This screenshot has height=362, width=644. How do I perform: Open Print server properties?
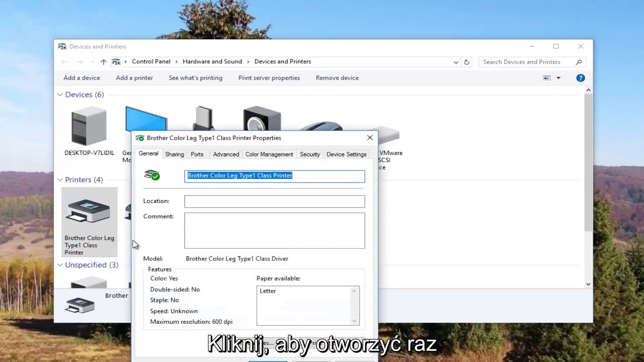tap(269, 78)
